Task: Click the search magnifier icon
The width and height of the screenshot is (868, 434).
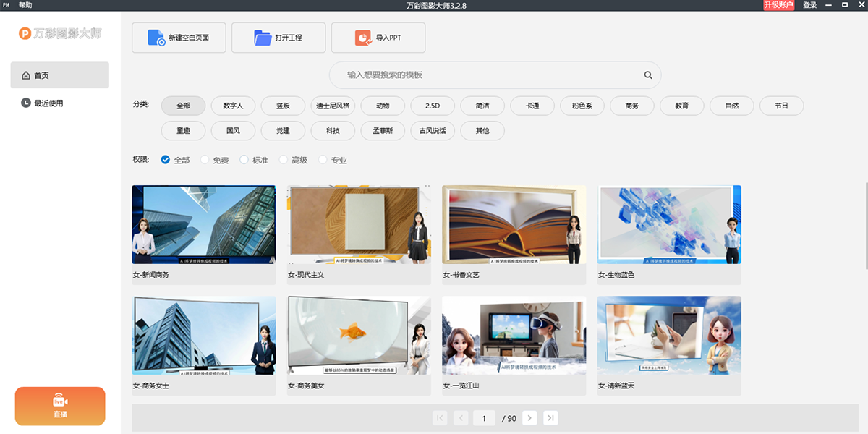Action: coord(647,75)
